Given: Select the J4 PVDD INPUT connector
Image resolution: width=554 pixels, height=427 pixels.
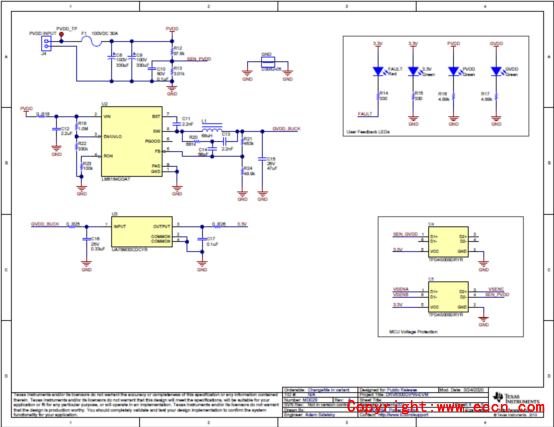Looking at the screenshot, I should tap(46, 44).
